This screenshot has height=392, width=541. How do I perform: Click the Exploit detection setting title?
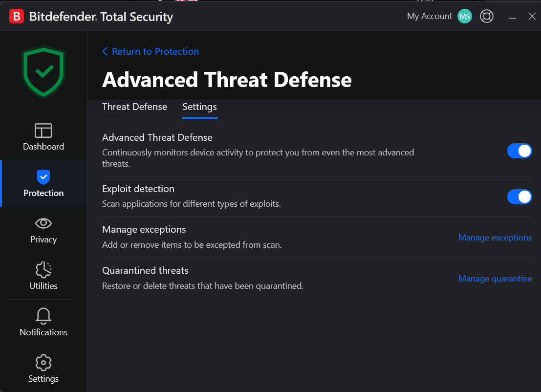coord(138,189)
